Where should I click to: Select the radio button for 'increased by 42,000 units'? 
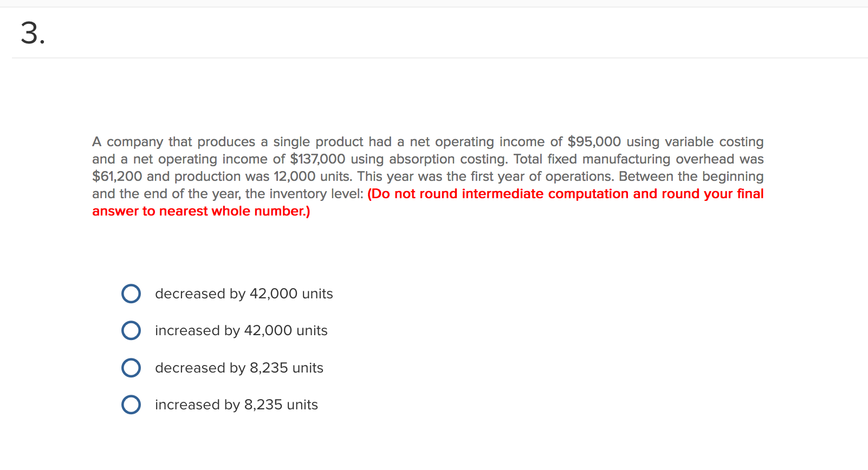pos(131,330)
